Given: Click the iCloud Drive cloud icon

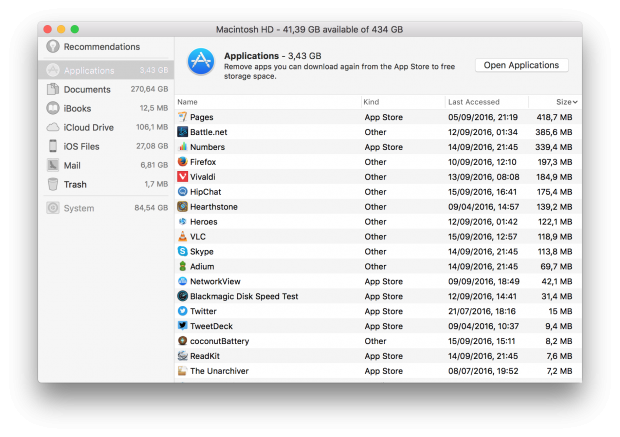Looking at the screenshot, I should pyautogui.click(x=53, y=127).
